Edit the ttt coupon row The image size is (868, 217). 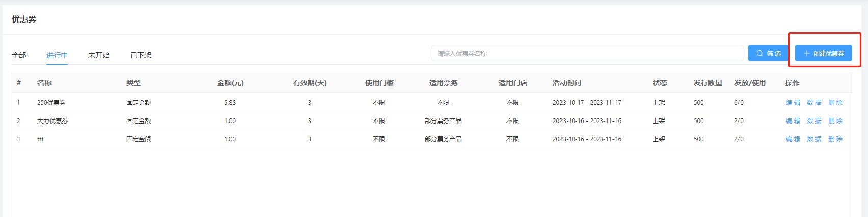(x=793, y=139)
